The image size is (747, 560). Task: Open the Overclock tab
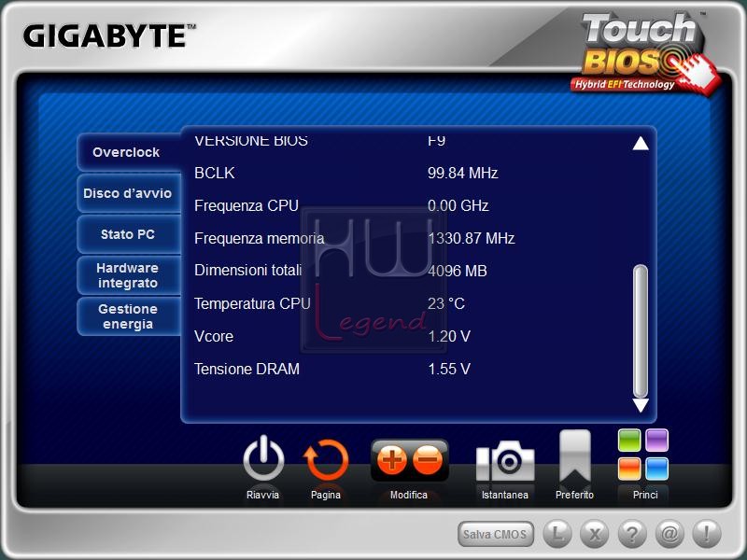tap(129, 152)
